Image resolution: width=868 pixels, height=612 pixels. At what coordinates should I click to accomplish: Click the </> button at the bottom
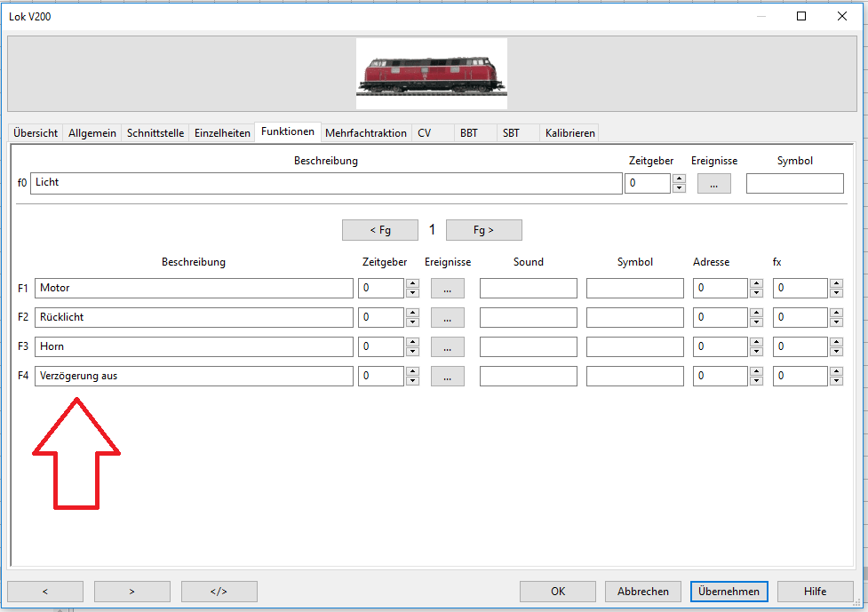(x=219, y=592)
